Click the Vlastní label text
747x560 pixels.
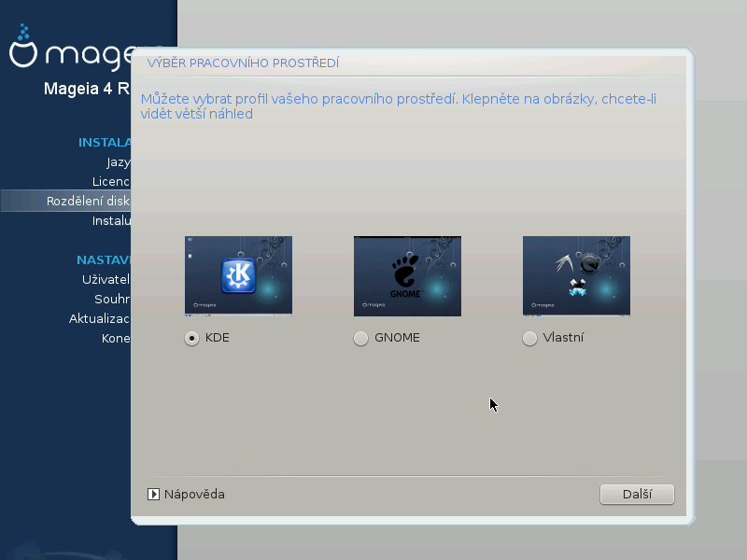click(x=563, y=338)
